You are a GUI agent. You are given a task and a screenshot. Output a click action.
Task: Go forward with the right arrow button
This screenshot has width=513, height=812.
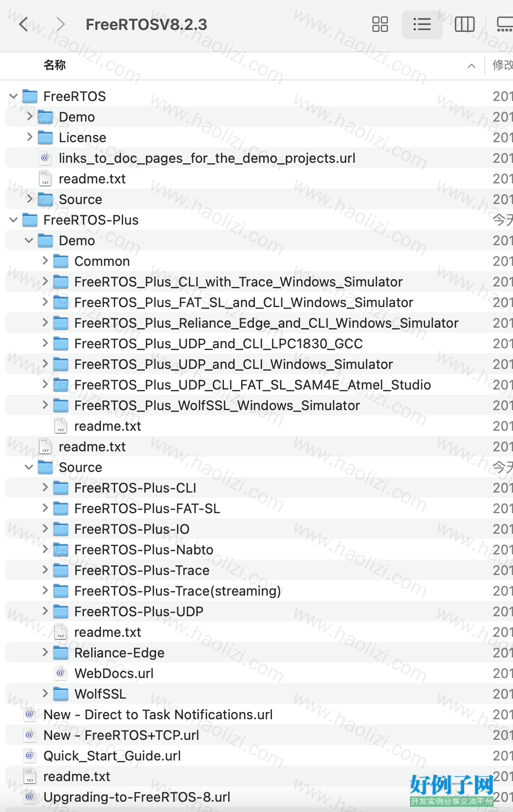click(x=61, y=24)
